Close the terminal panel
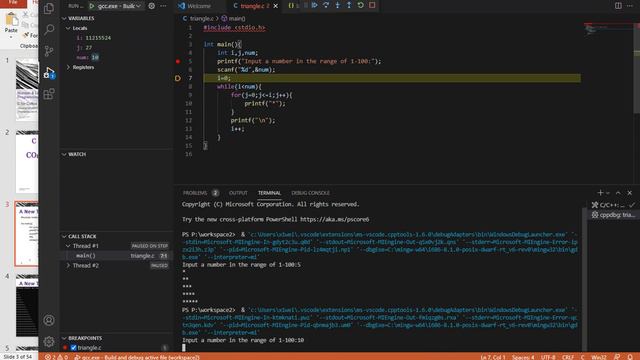The image size is (640, 360). 629,193
